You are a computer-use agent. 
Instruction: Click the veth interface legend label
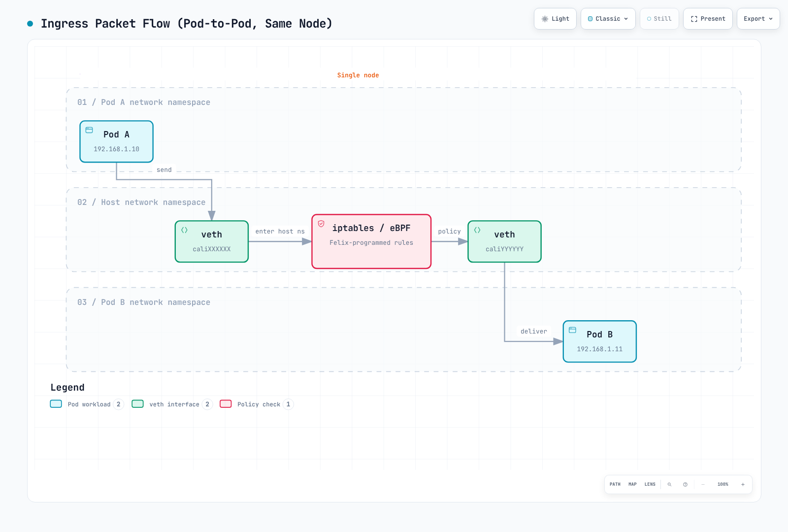click(174, 404)
